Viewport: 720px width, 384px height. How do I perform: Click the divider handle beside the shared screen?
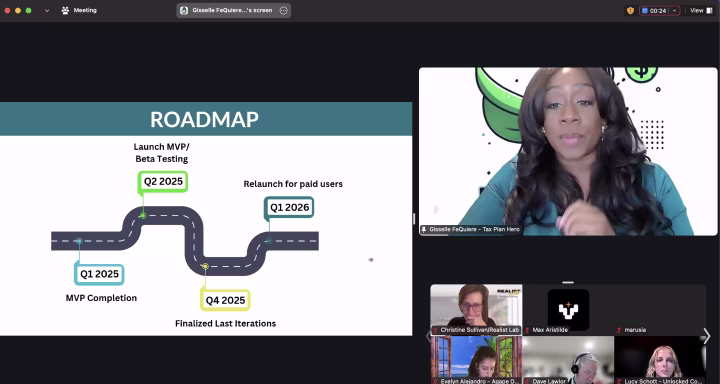(x=414, y=219)
